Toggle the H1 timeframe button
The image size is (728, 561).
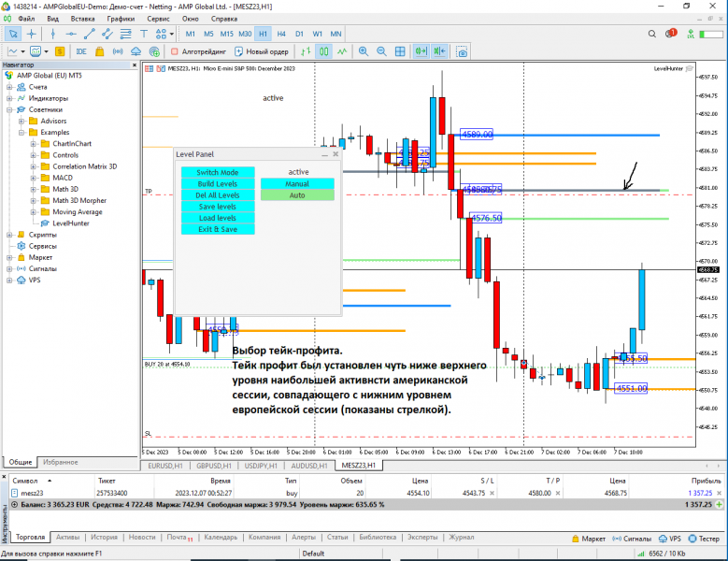(263, 34)
